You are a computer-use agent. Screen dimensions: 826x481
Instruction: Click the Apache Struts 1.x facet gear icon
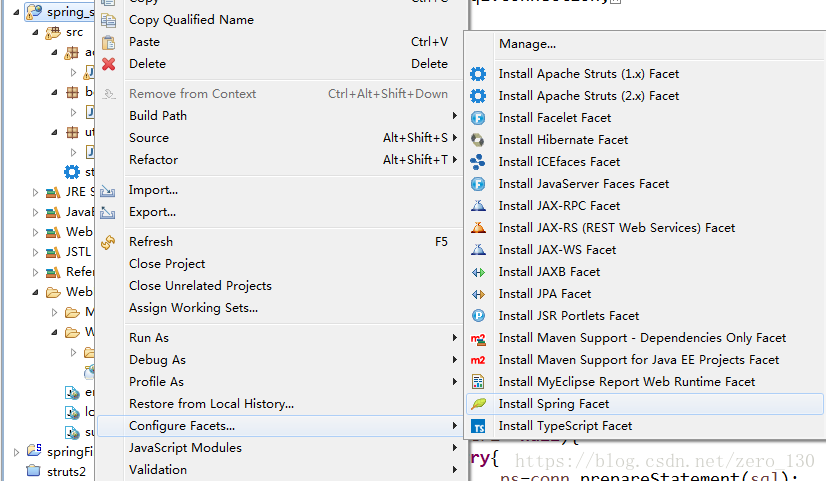pos(478,74)
